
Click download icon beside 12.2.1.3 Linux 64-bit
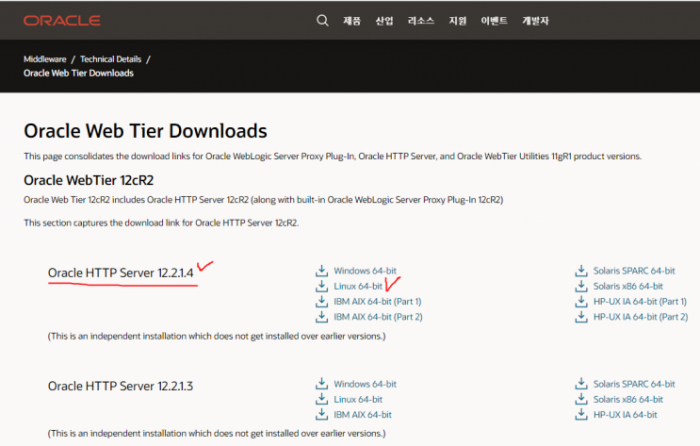pos(321,399)
